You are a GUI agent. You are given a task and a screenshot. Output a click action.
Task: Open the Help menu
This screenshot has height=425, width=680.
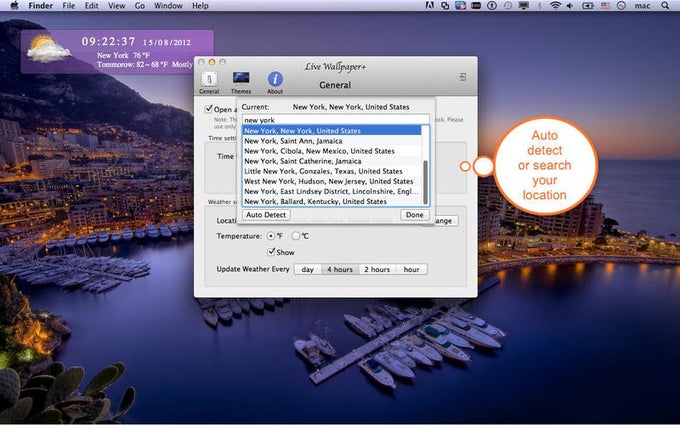pos(200,6)
